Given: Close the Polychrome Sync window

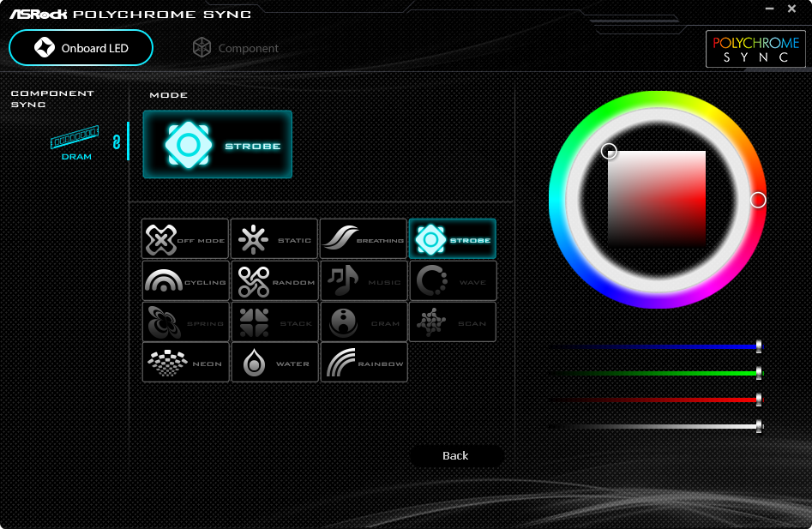Looking at the screenshot, I should coord(791,9).
